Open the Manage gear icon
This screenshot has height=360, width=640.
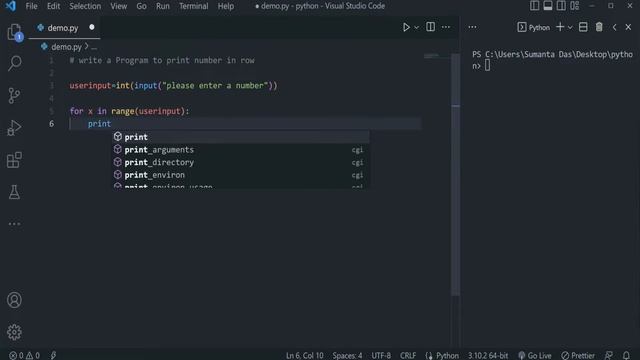point(14,332)
